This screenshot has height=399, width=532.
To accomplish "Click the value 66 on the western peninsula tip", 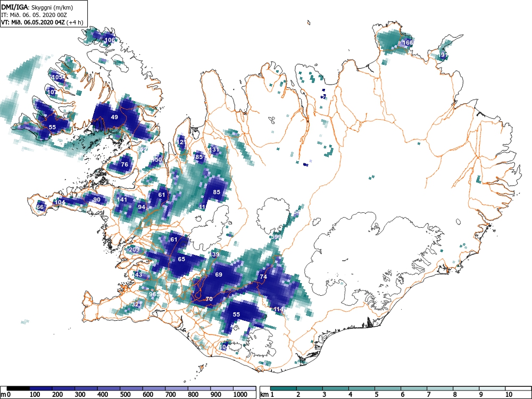I will pos(40,207).
